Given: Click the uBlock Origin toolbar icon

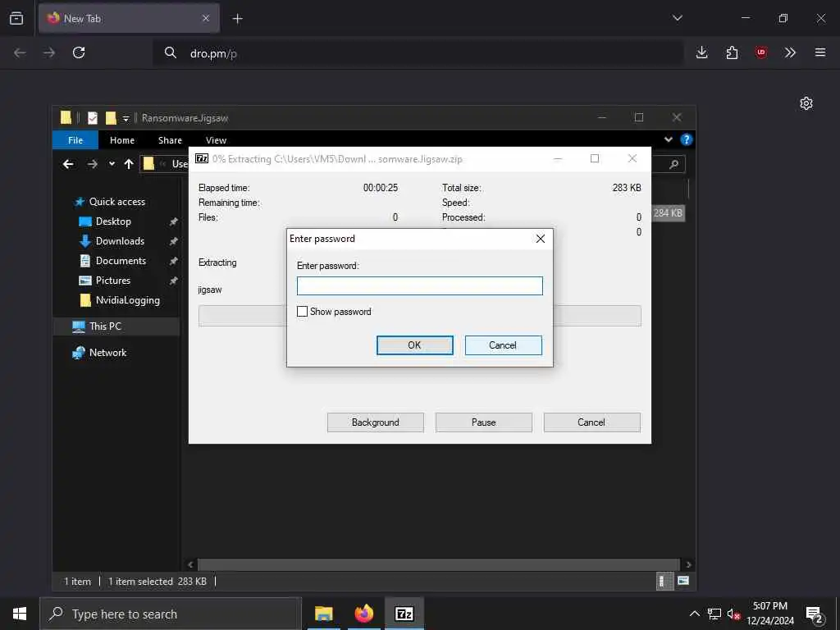Looking at the screenshot, I should pyautogui.click(x=760, y=52).
